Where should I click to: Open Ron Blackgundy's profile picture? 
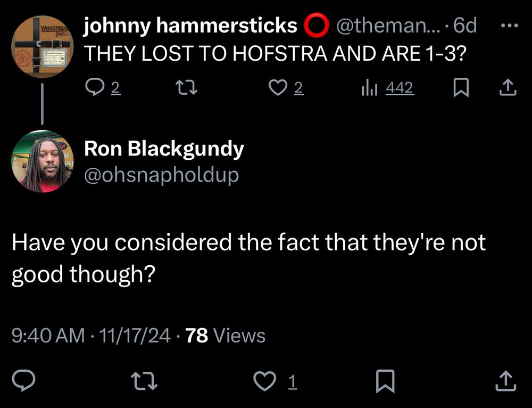[x=41, y=161]
